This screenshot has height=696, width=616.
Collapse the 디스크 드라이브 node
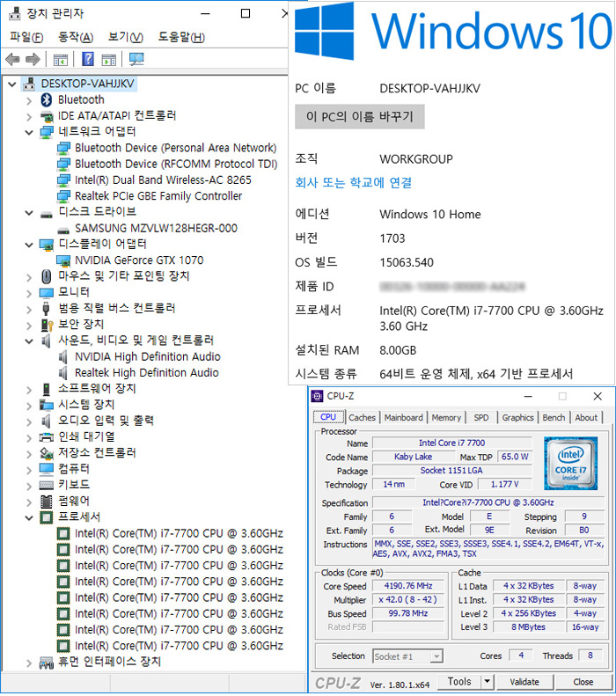(x=29, y=213)
